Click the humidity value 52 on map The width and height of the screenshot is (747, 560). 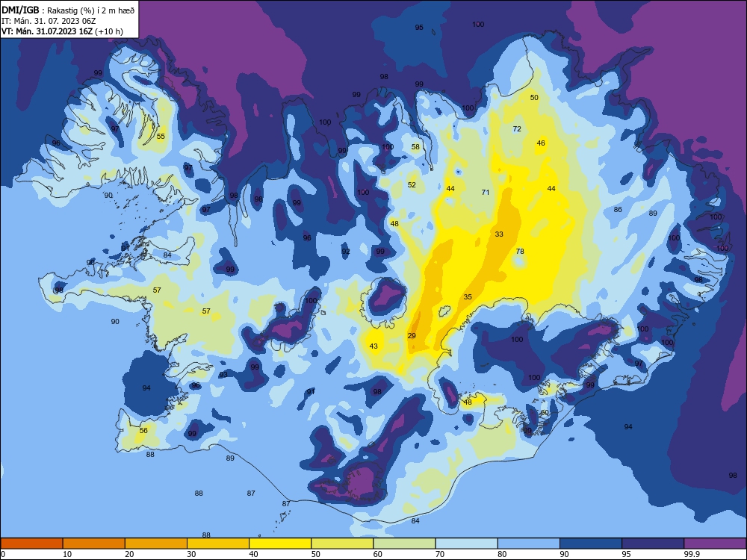pos(412,184)
